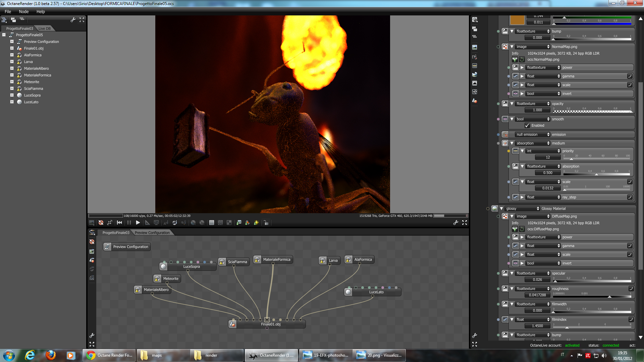Click wrench icon in outliner header
Screen dimensions: 644x362
73,20
